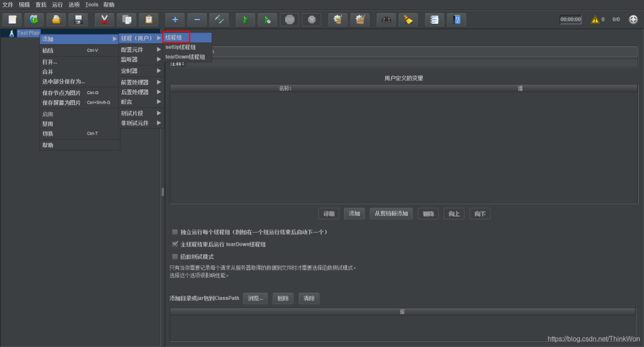Click the 清除 classpath button
Screen dimensions: 644x347
(x=309, y=299)
